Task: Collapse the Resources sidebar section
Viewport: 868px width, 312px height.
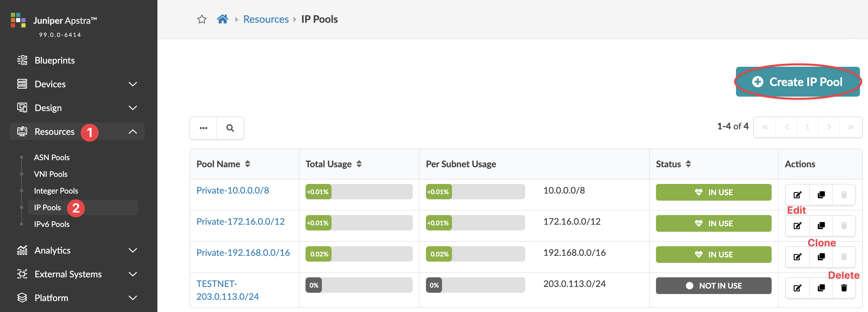Action: click(x=133, y=132)
